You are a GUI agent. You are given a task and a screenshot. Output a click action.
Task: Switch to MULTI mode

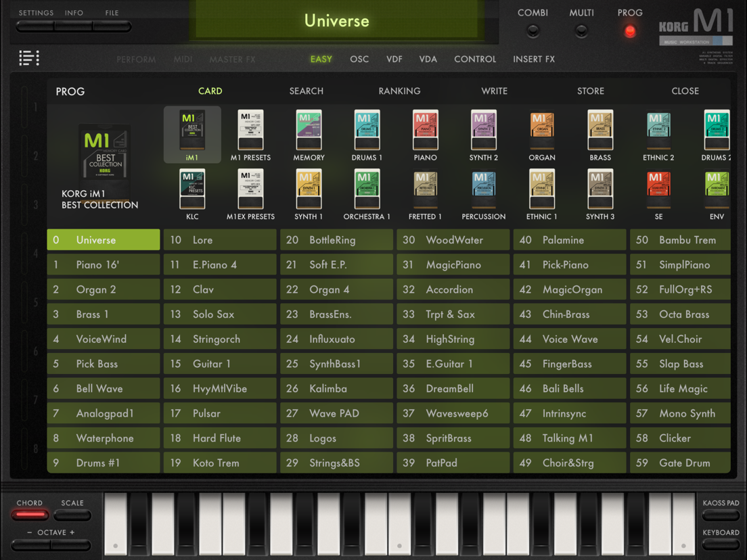pos(581,30)
